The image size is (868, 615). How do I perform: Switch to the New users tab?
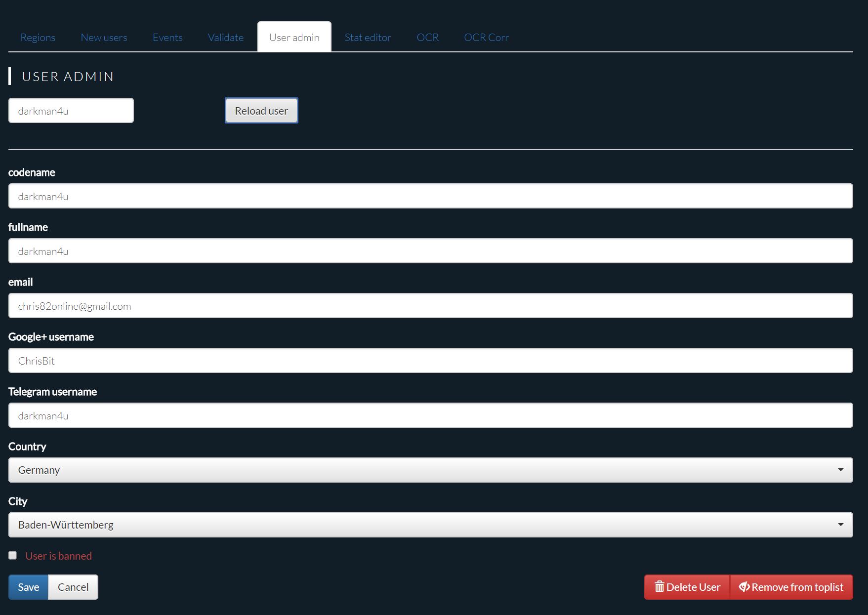pyautogui.click(x=104, y=37)
